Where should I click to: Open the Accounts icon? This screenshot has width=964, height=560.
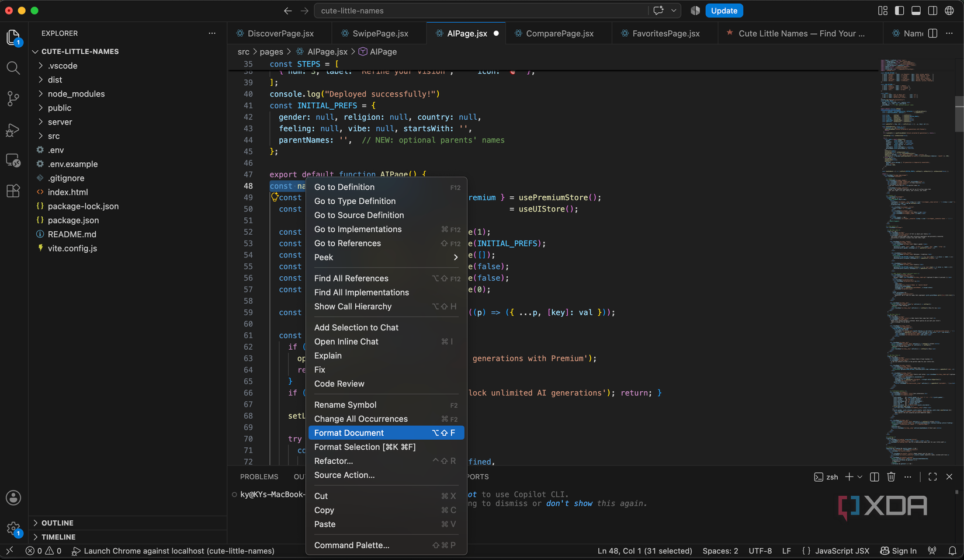click(13, 498)
